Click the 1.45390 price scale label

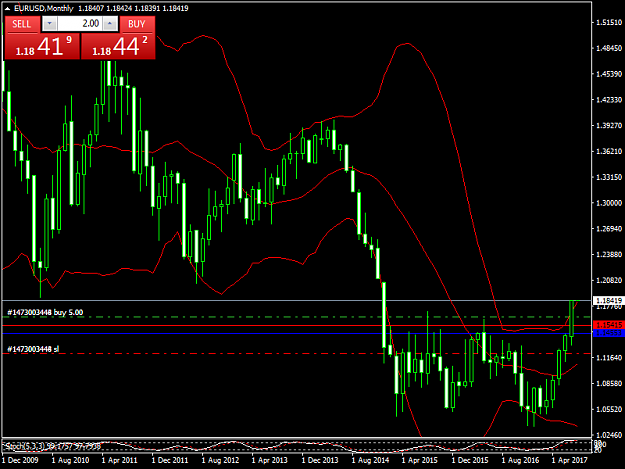point(609,74)
